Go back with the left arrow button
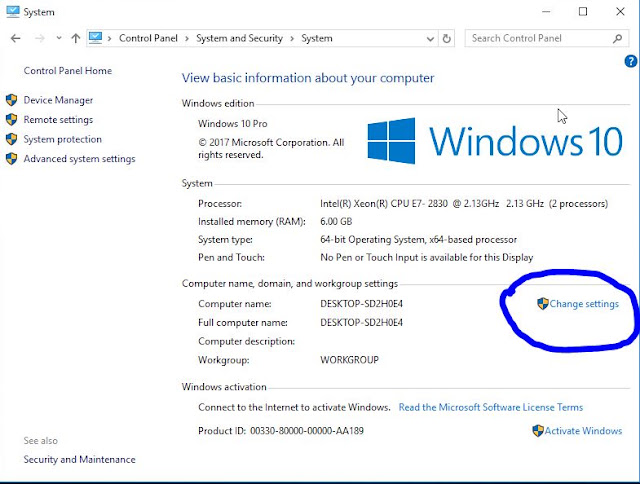Viewport: 640px width, 484px height. click(x=16, y=38)
